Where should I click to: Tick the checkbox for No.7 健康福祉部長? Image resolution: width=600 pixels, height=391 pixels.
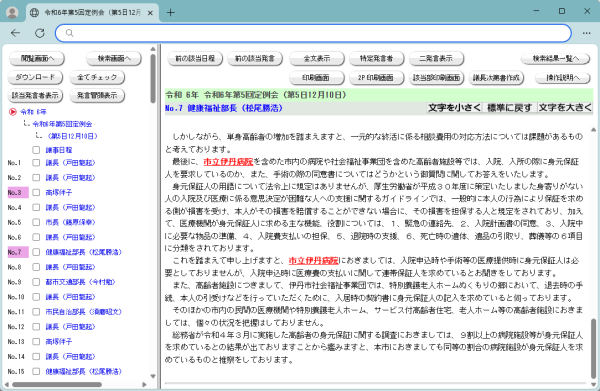point(36,252)
